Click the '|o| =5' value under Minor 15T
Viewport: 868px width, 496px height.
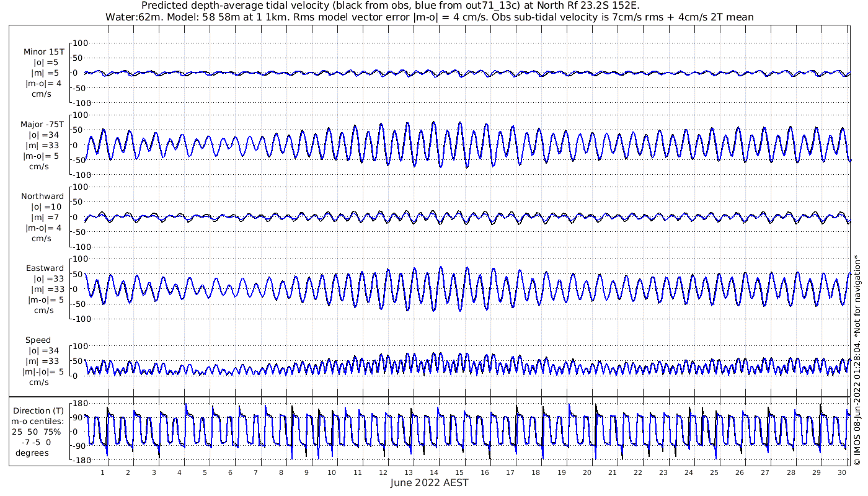pos(46,63)
